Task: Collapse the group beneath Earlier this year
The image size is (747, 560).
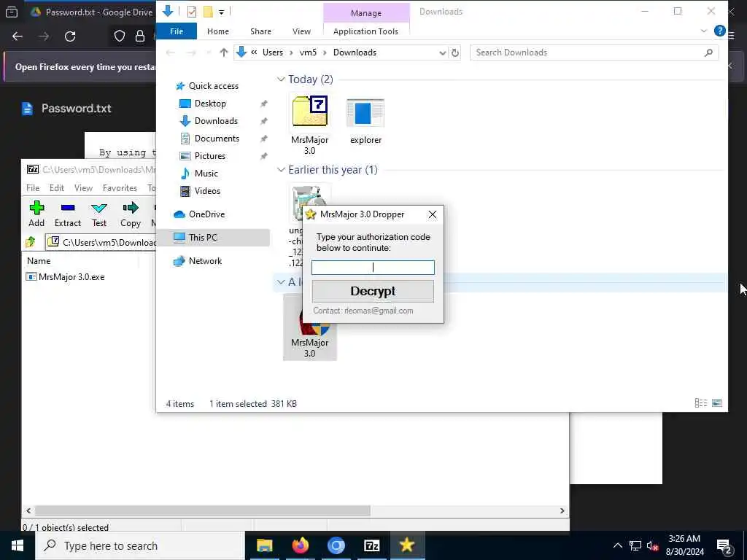Action: point(281,282)
